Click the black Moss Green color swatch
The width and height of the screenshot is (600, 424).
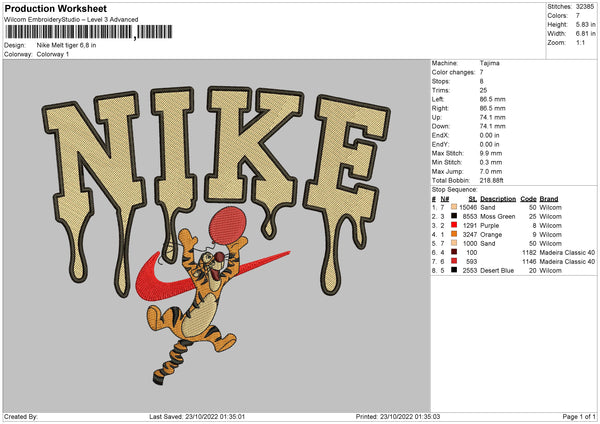point(454,216)
